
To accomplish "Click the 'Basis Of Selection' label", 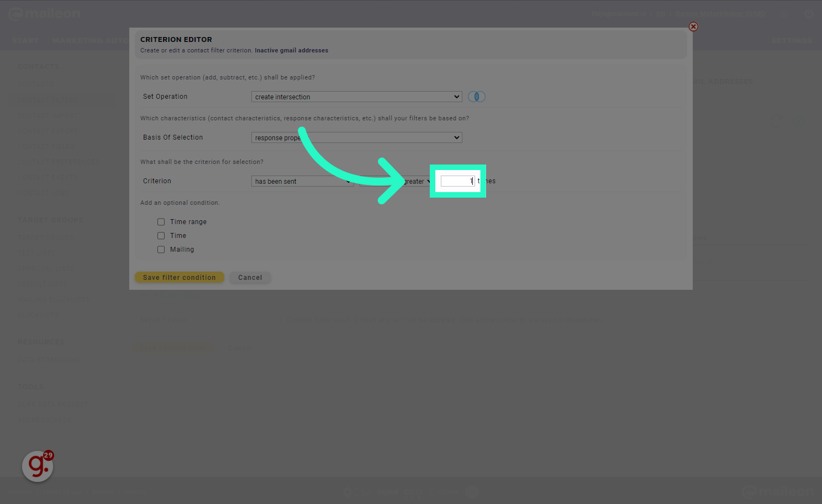I will (x=173, y=137).
